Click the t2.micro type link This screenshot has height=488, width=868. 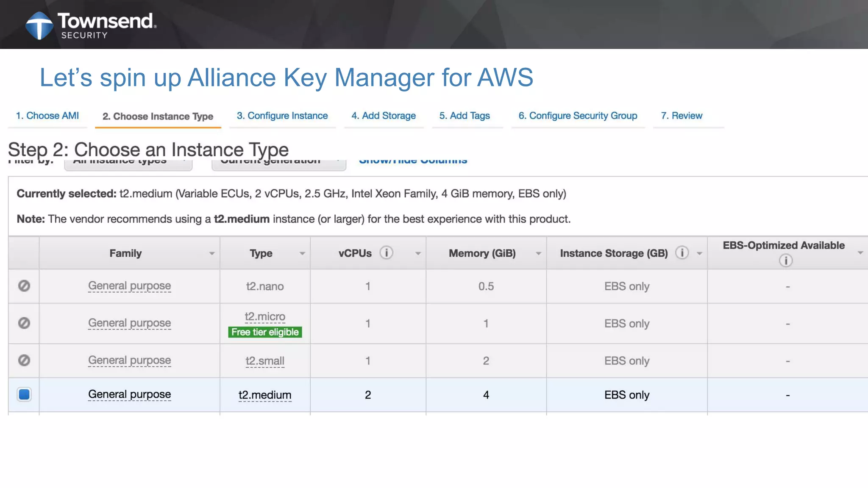coord(265,316)
